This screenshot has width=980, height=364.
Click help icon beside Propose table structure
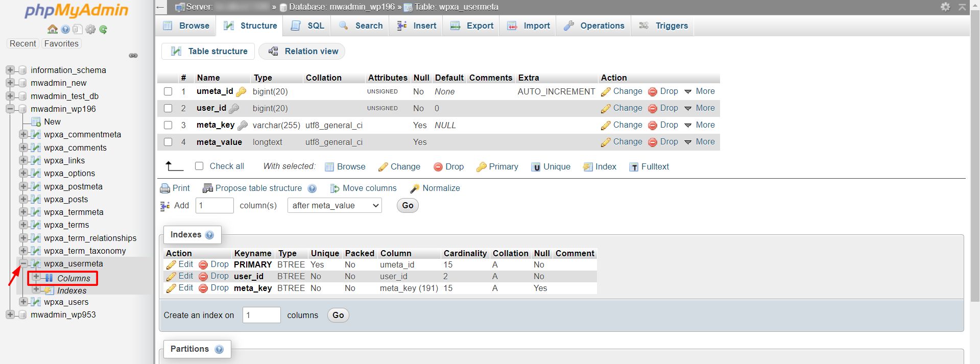point(312,188)
